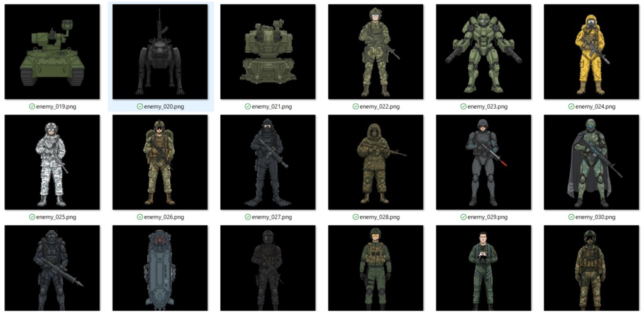Select the bareheaded pilot thumbnail in the bottom row
Image resolution: width=644 pixels, height=312 pixels.
tap(484, 268)
